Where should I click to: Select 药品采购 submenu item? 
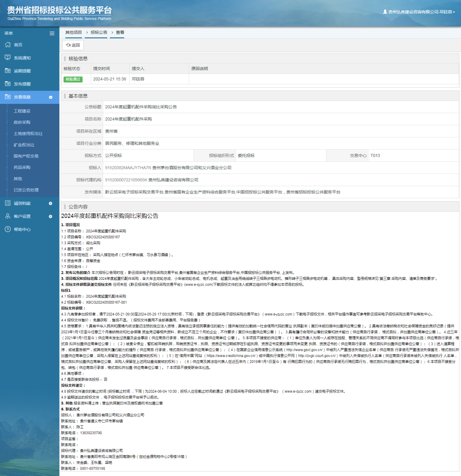pyautogui.click(x=22, y=167)
